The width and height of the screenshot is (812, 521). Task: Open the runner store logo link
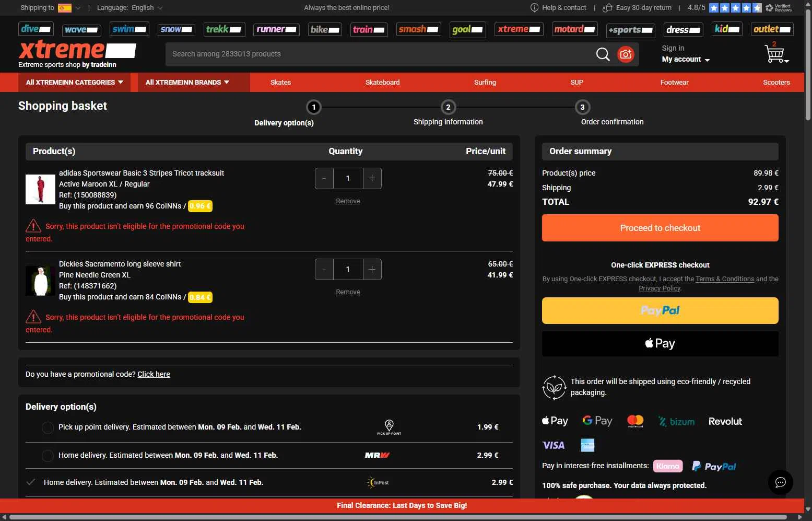276,29
